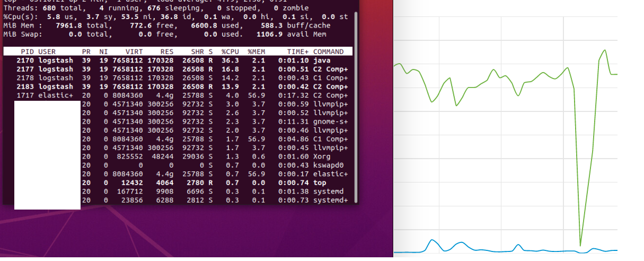The image size is (644, 261).
Task: Click the gnome-s+ command entry
Action: pos(331,121)
